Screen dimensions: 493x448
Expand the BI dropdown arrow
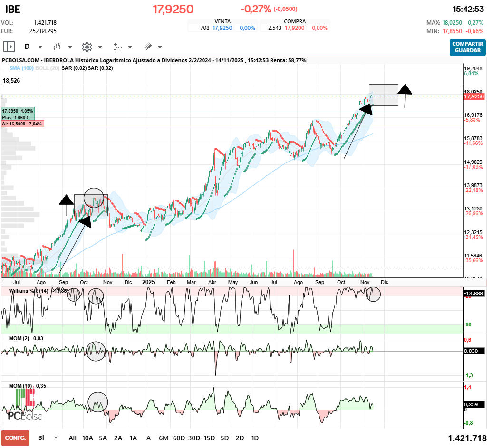pos(56,438)
